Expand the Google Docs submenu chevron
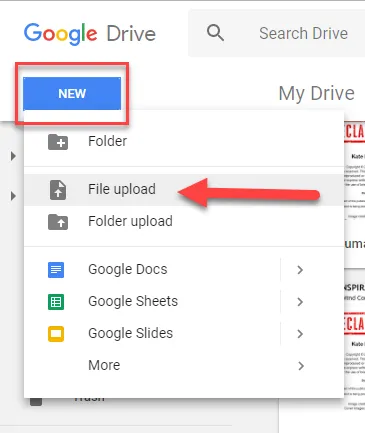 tap(300, 270)
